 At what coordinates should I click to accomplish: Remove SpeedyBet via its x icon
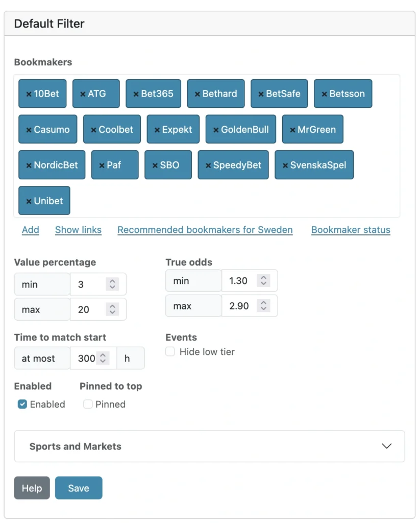208,165
